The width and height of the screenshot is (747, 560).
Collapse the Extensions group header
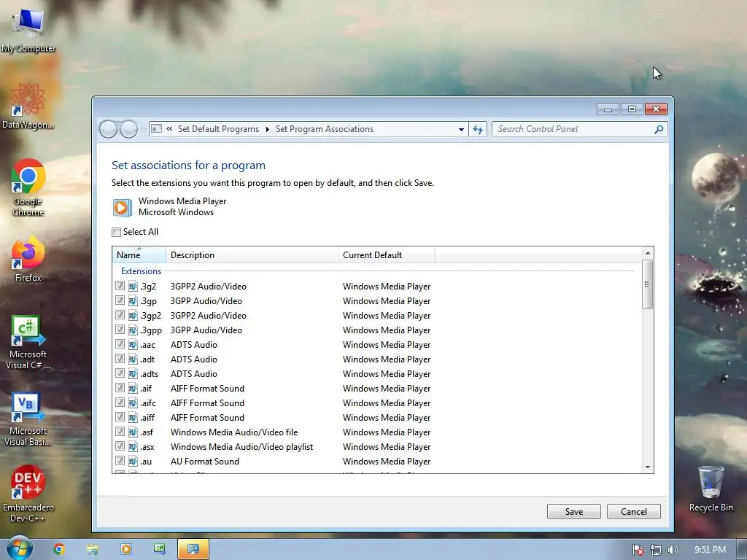[x=141, y=271]
